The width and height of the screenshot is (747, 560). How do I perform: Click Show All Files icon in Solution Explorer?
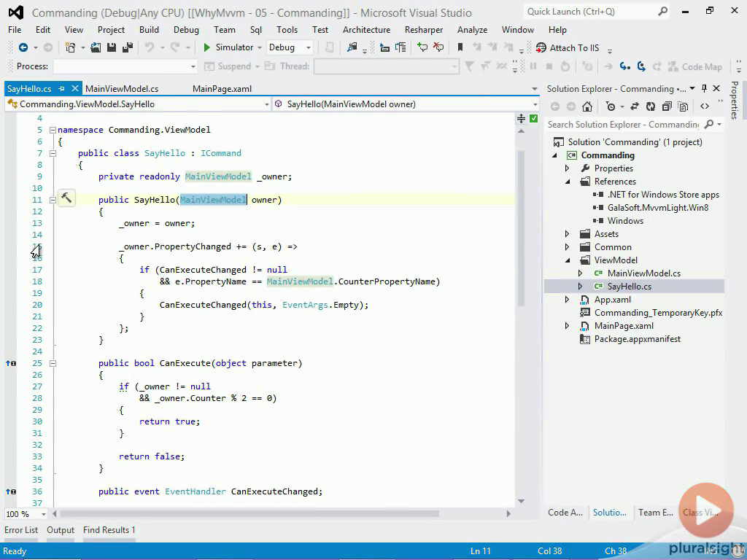click(x=683, y=106)
